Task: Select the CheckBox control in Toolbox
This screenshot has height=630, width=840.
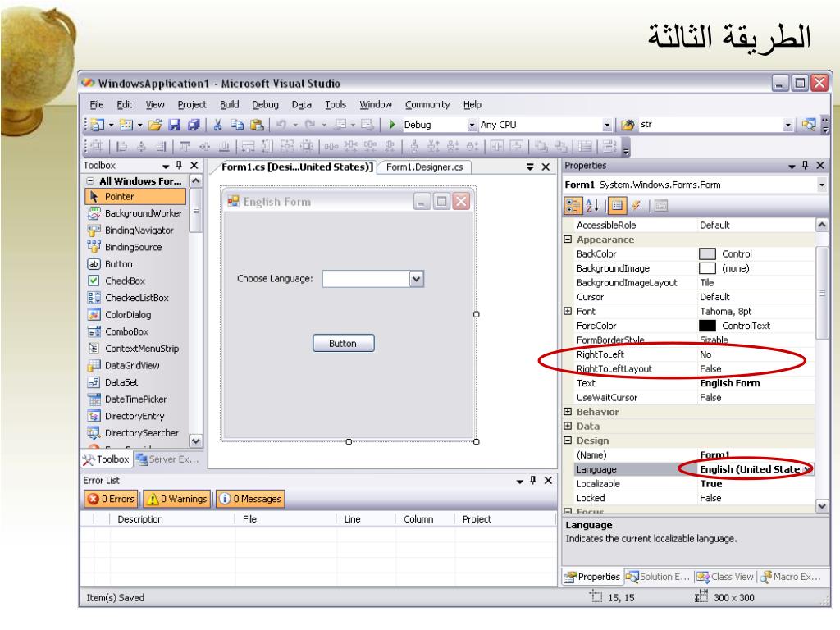Action: 135,281
